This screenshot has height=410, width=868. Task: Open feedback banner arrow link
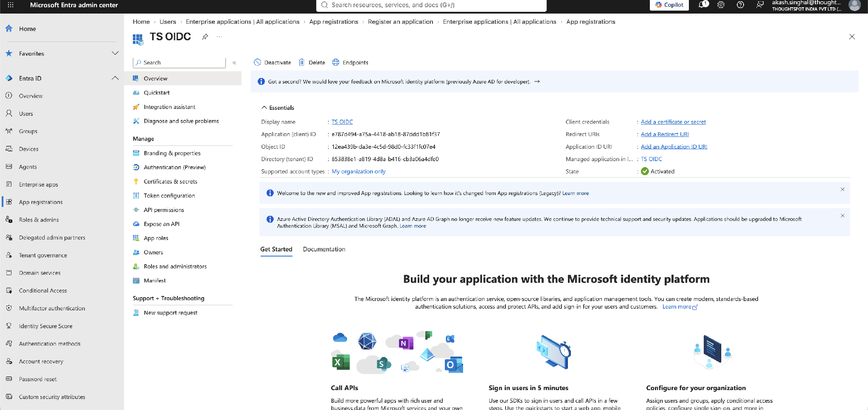[537, 81]
